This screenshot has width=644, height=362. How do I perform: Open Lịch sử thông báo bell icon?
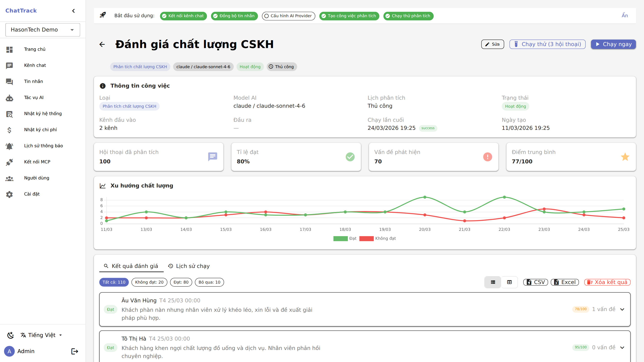click(x=9, y=146)
